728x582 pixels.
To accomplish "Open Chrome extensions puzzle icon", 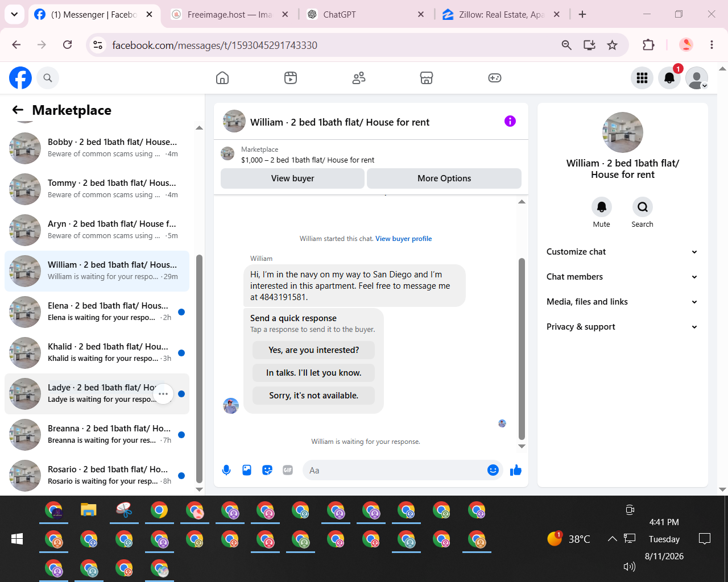I will [648, 45].
